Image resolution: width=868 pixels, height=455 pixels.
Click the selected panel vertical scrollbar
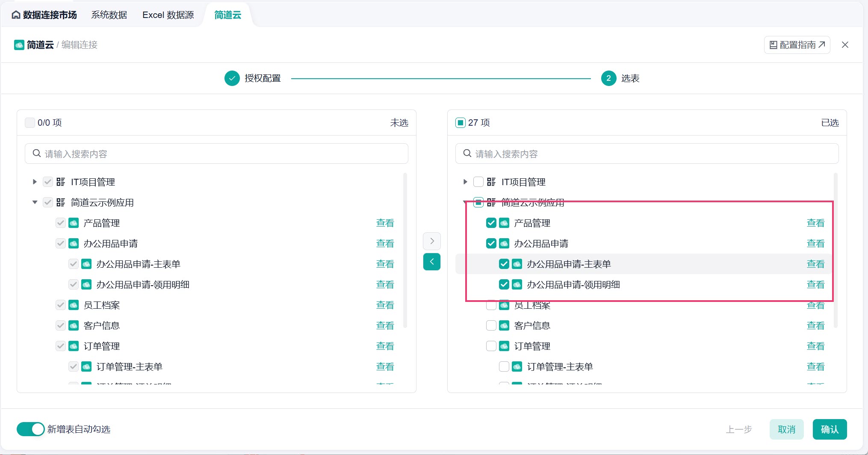pos(836,250)
